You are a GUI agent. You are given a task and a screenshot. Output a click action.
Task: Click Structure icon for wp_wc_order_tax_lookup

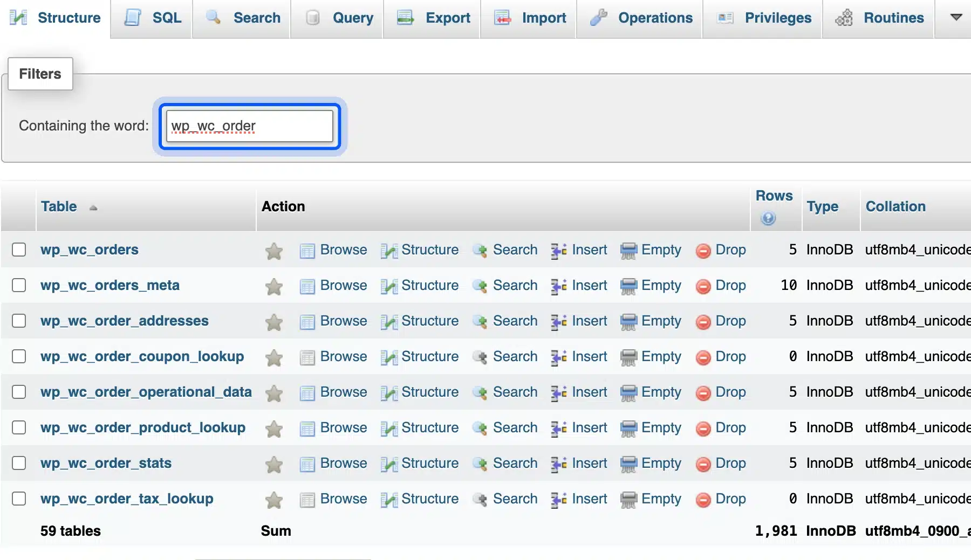pyautogui.click(x=389, y=500)
